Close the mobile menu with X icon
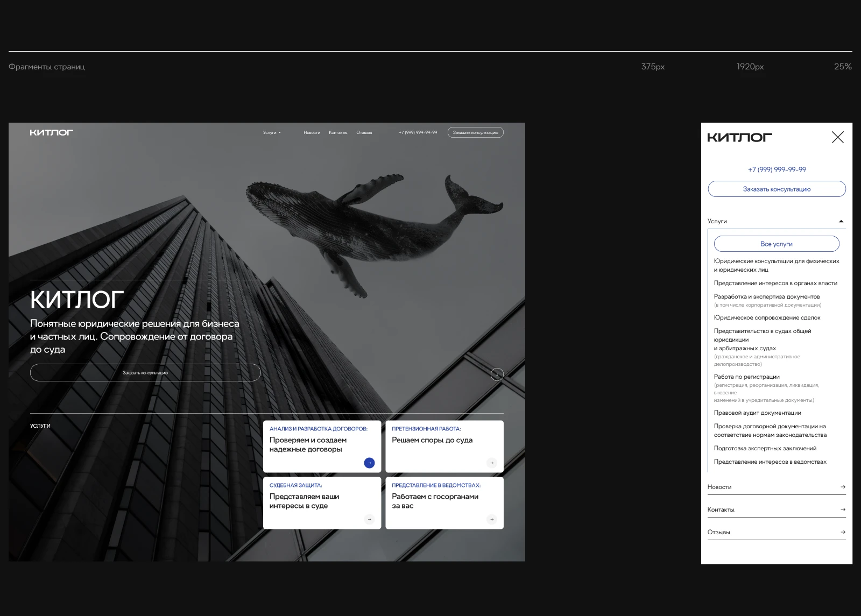The height and width of the screenshot is (616, 861). [x=837, y=137]
